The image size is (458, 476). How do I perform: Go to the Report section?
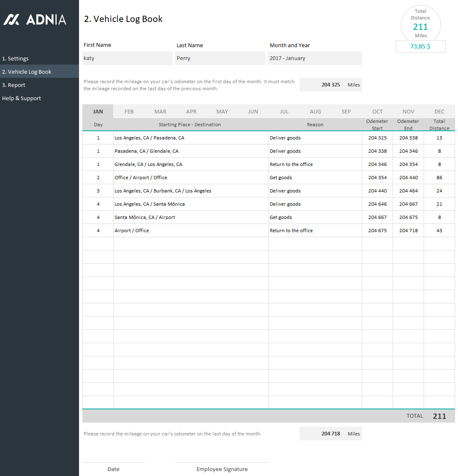click(14, 85)
